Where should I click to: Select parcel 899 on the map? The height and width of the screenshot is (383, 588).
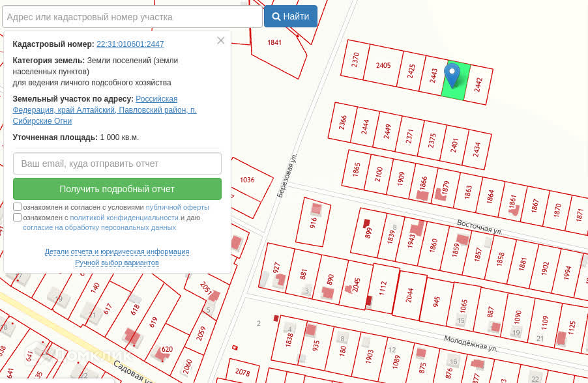pyautogui.click(x=368, y=233)
